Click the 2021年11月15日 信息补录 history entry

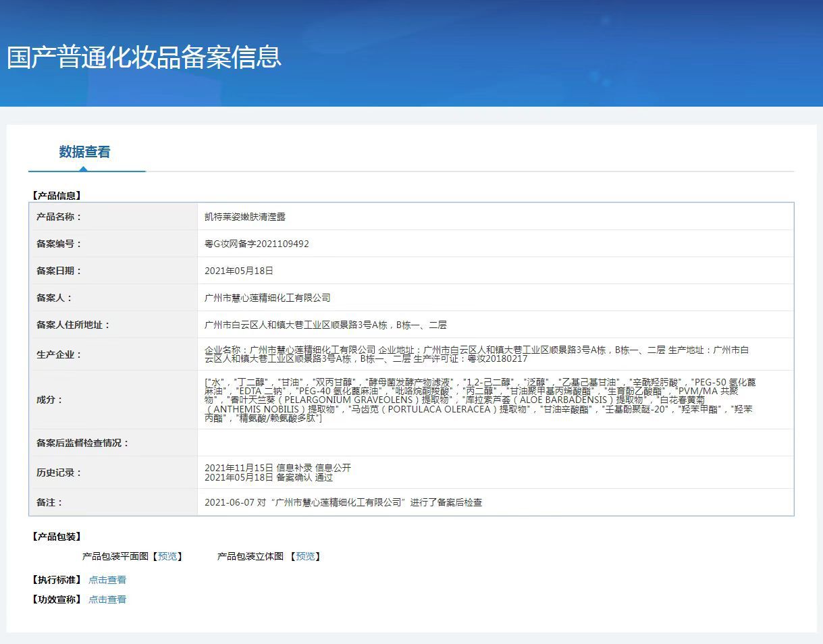(277, 468)
